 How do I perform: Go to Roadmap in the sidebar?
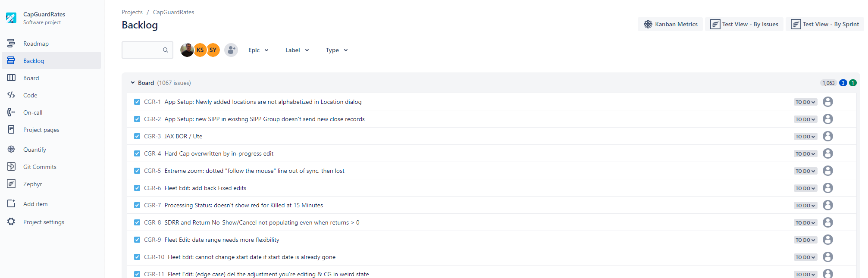(x=51, y=43)
